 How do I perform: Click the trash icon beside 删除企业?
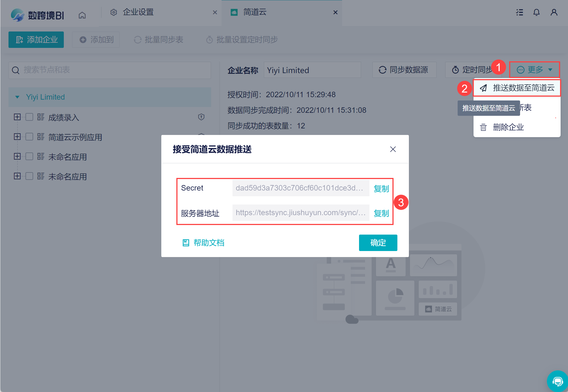483,127
